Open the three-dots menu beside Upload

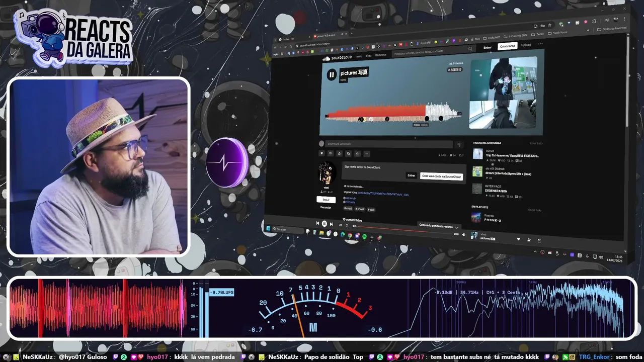(540, 44)
